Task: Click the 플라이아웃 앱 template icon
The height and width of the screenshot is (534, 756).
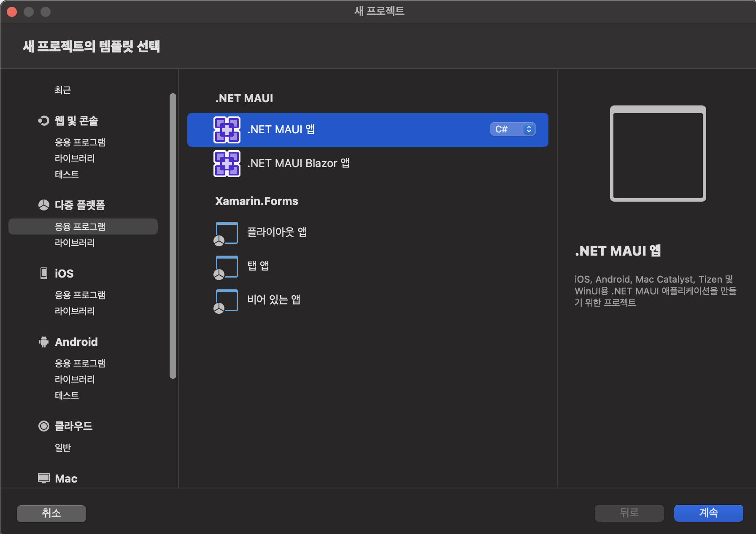Action: tap(226, 234)
